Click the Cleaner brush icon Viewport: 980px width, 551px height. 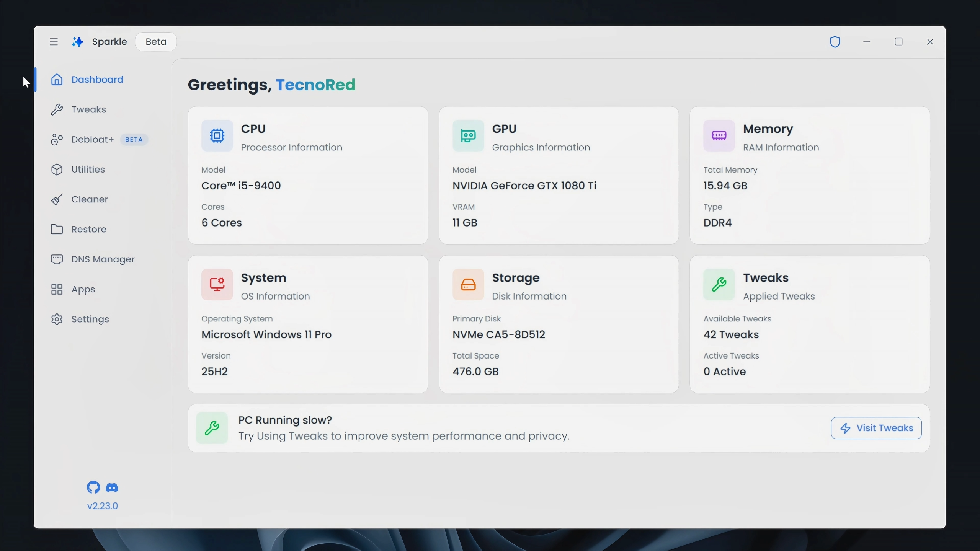pos(57,199)
